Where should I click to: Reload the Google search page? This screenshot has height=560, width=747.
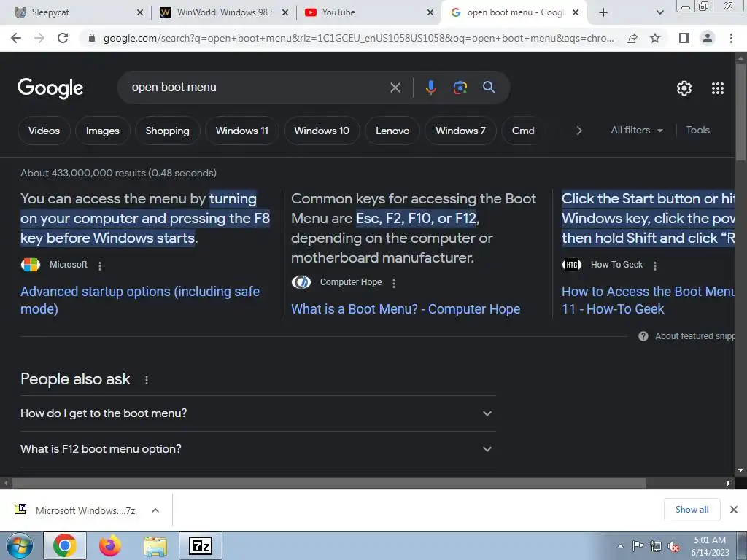pos(63,38)
